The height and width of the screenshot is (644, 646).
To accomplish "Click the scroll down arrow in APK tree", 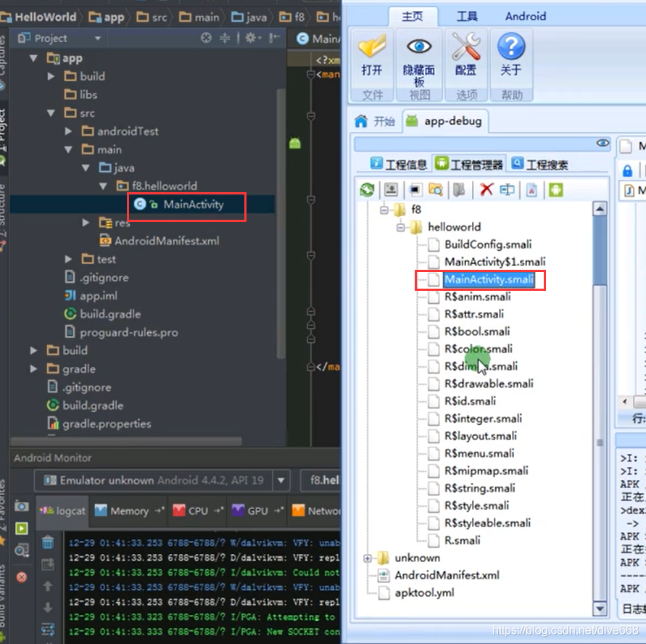I will click(x=600, y=608).
